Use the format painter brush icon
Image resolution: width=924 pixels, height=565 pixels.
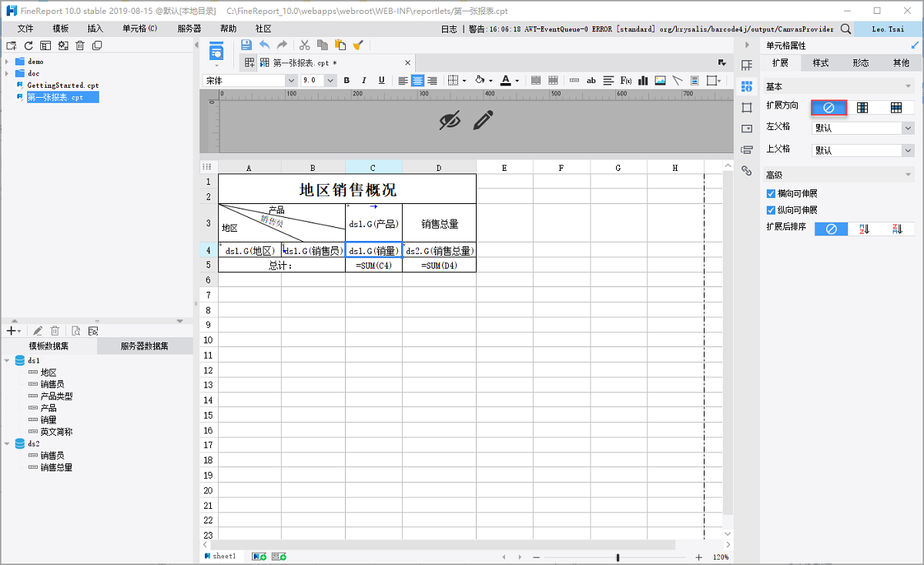coord(357,45)
